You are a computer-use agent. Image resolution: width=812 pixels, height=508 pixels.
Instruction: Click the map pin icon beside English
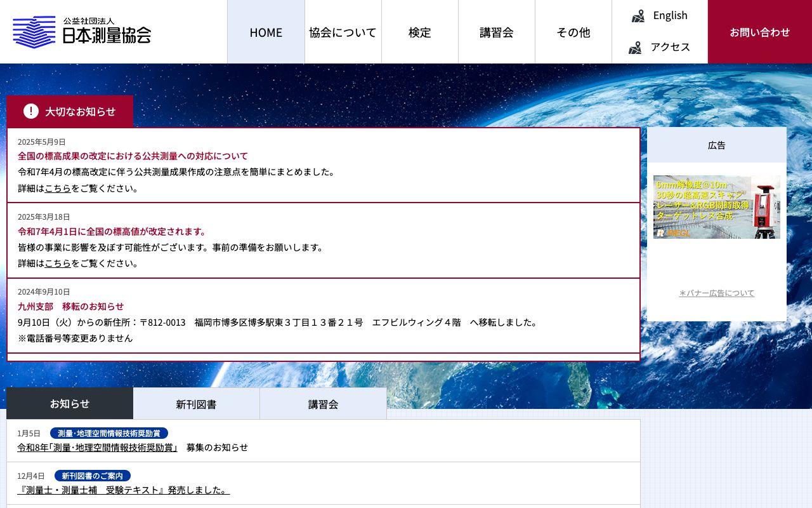637,15
